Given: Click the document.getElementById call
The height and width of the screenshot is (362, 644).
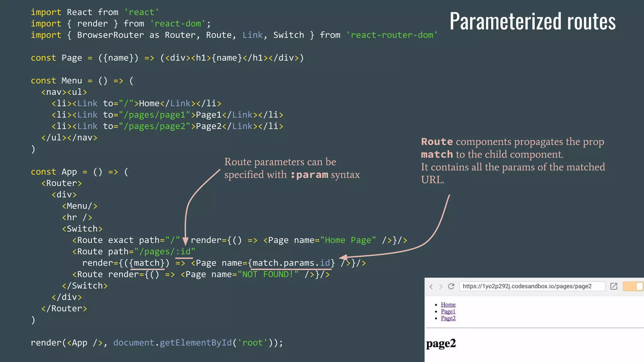Looking at the screenshot, I should [172, 343].
